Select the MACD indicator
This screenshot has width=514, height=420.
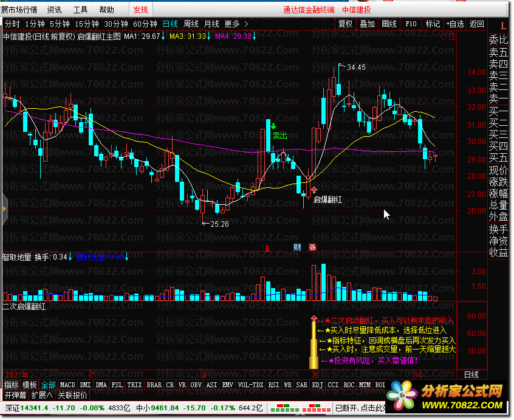[x=67, y=385]
